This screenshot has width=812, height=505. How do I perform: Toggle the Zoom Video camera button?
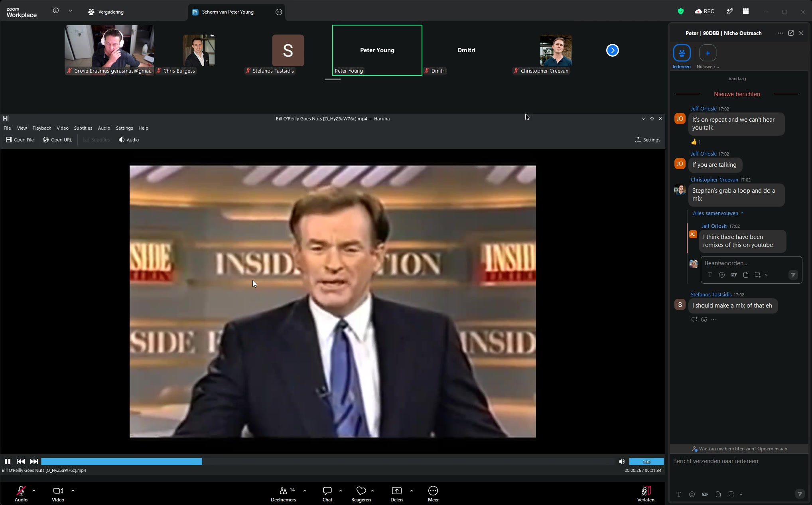(58, 494)
